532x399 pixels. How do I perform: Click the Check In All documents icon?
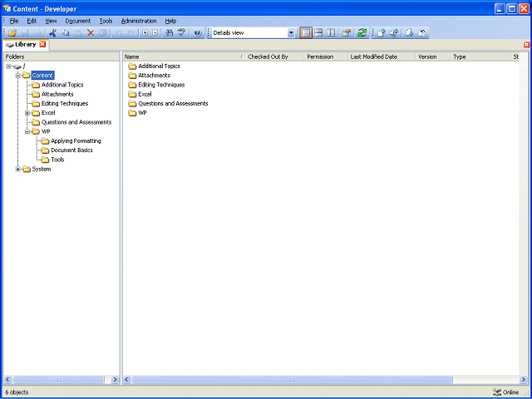[x=394, y=33]
